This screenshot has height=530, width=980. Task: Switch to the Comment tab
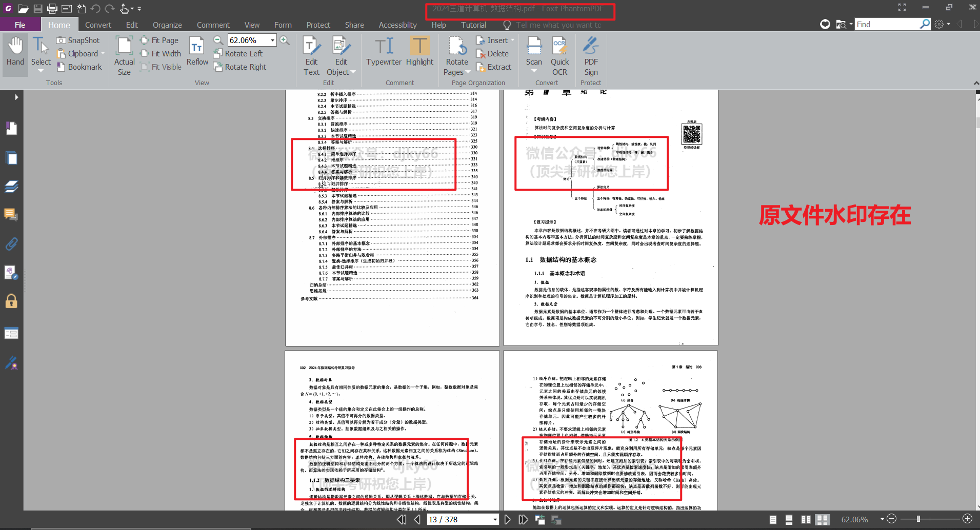coord(213,25)
